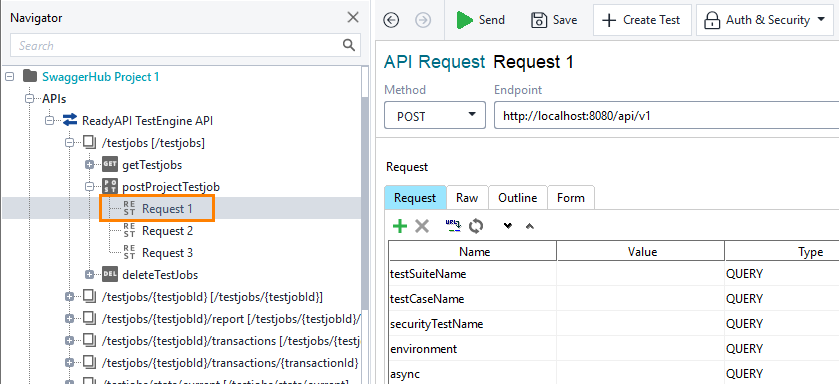The height and width of the screenshot is (384, 839).
Task: Click the URL extract parameters icon
Action: click(x=454, y=226)
